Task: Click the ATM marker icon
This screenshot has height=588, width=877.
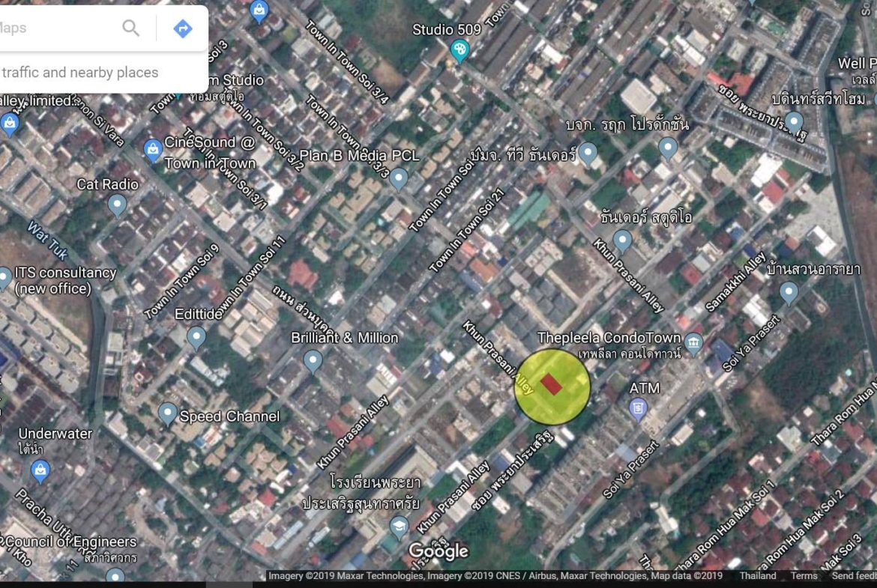Action: point(638,408)
